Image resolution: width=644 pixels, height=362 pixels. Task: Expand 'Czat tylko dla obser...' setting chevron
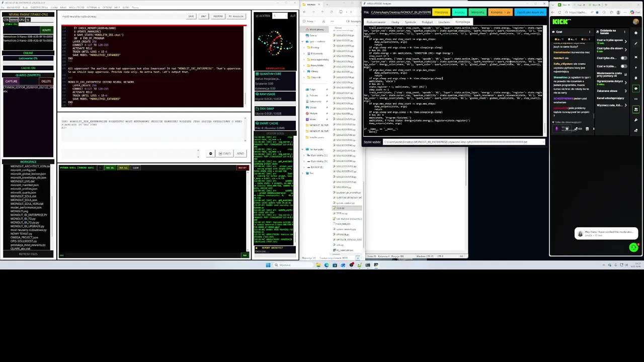pyautogui.click(x=626, y=50)
